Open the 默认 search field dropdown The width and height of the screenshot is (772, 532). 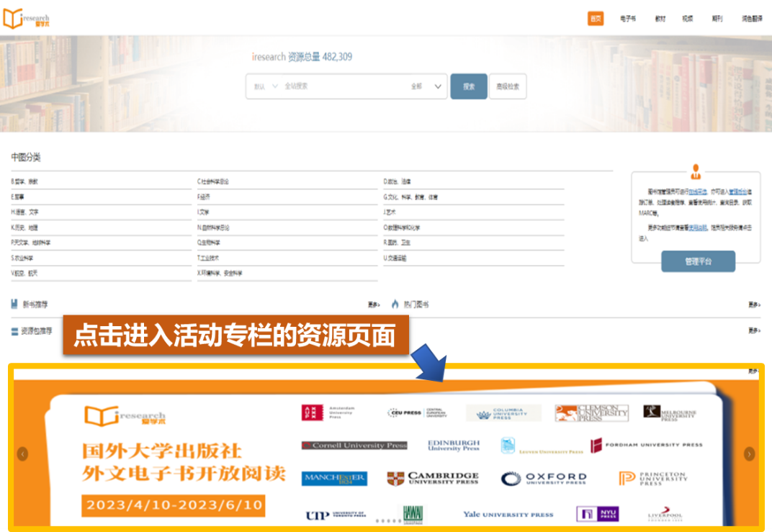click(x=265, y=86)
